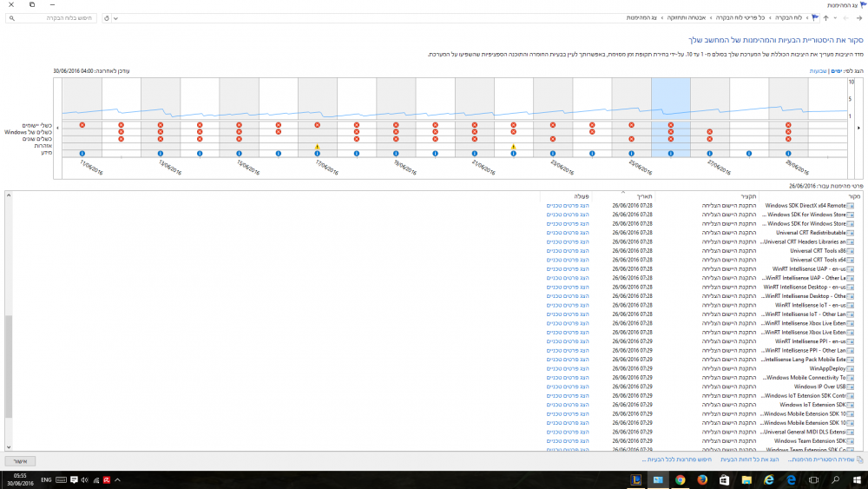The height and width of the screenshot is (489, 868).
Task: View technical details for Windows IP Over USB
Action: pos(568,387)
